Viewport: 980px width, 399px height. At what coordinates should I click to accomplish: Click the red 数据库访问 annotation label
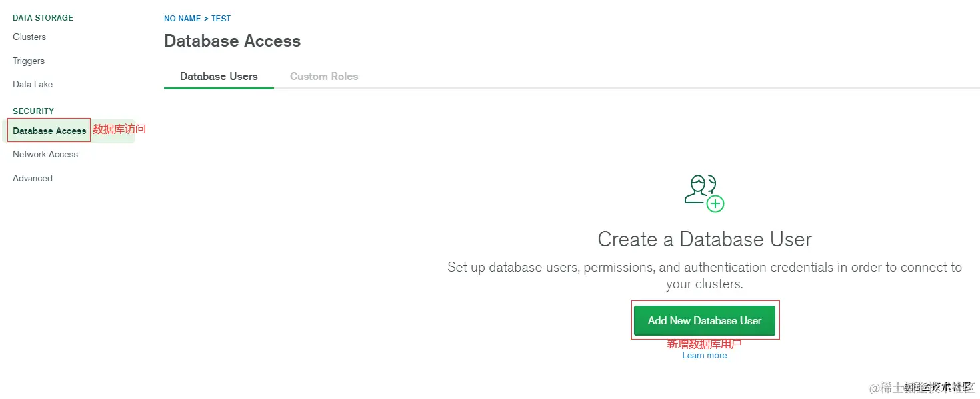[119, 129]
